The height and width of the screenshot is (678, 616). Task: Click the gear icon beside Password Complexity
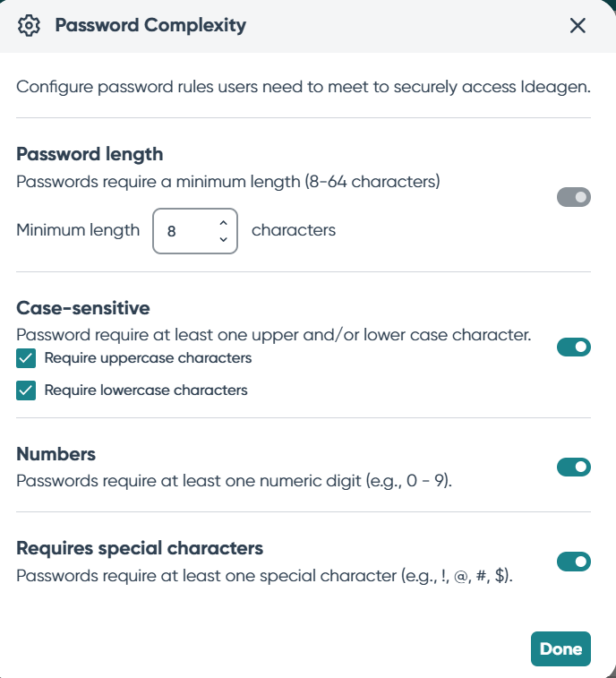tap(30, 26)
